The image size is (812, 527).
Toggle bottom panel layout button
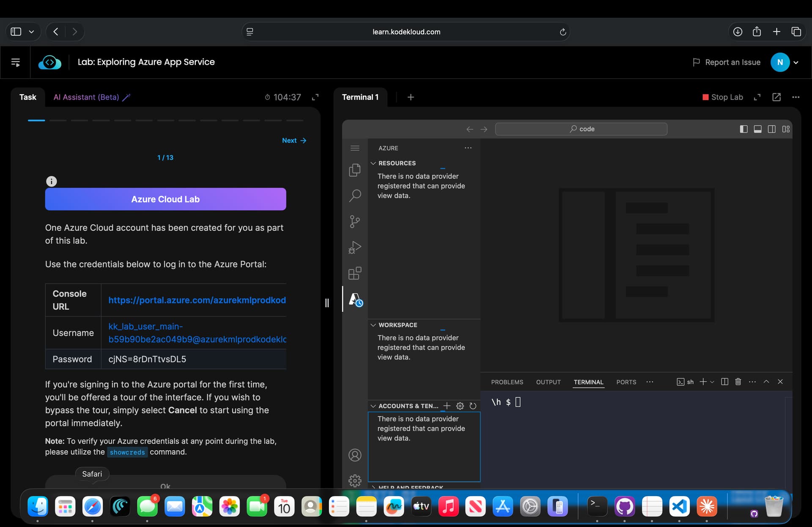[757, 129]
